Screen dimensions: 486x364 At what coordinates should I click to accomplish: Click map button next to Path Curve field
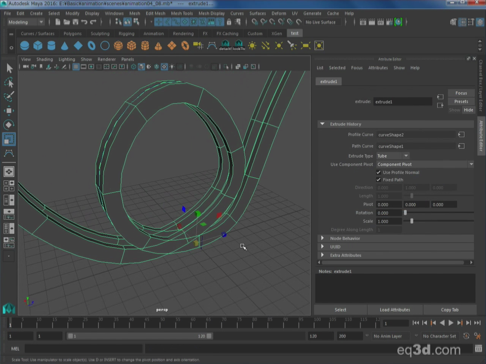click(461, 146)
